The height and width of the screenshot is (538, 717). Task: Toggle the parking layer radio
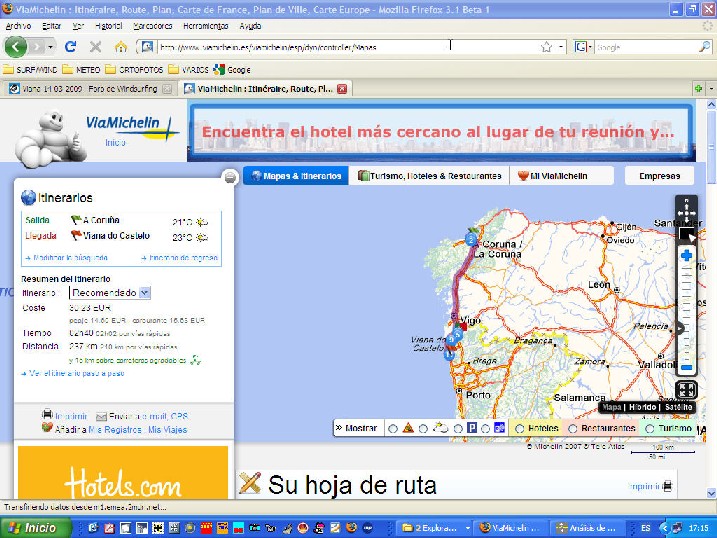(458, 429)
